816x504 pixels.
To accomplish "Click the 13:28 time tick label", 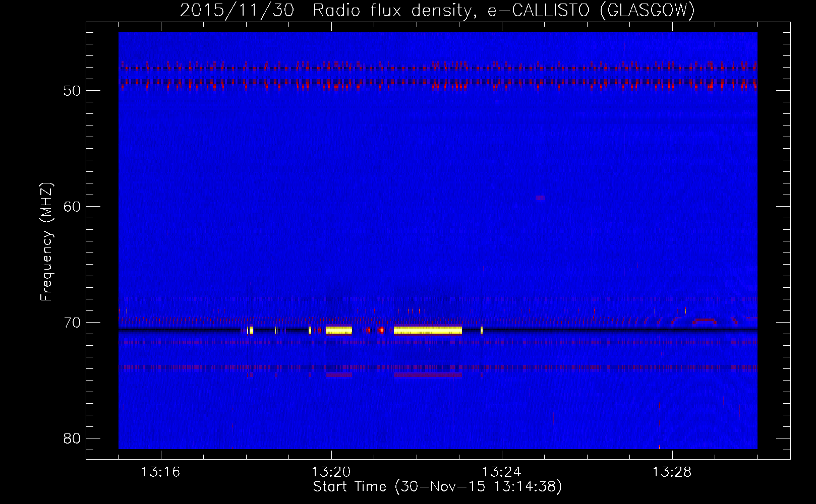I will [672, 472].
